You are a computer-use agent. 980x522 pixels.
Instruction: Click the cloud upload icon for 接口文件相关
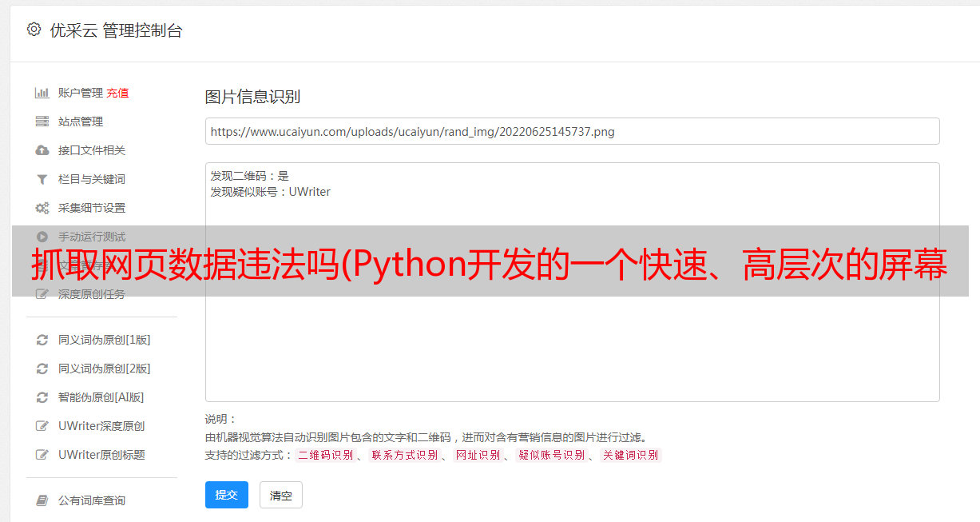[x=42, y=150]
